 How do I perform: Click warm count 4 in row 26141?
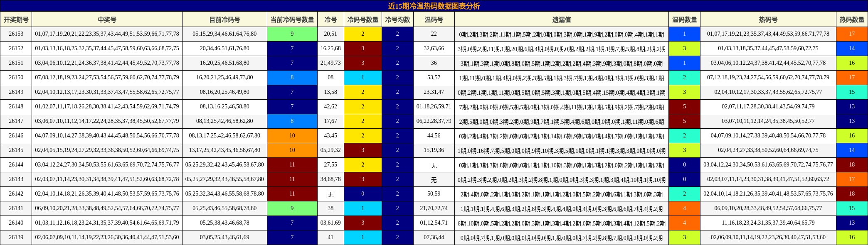685,208
